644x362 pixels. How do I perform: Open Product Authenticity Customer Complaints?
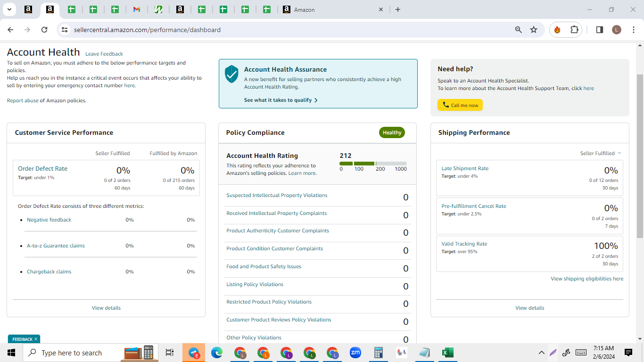[278, 230]
